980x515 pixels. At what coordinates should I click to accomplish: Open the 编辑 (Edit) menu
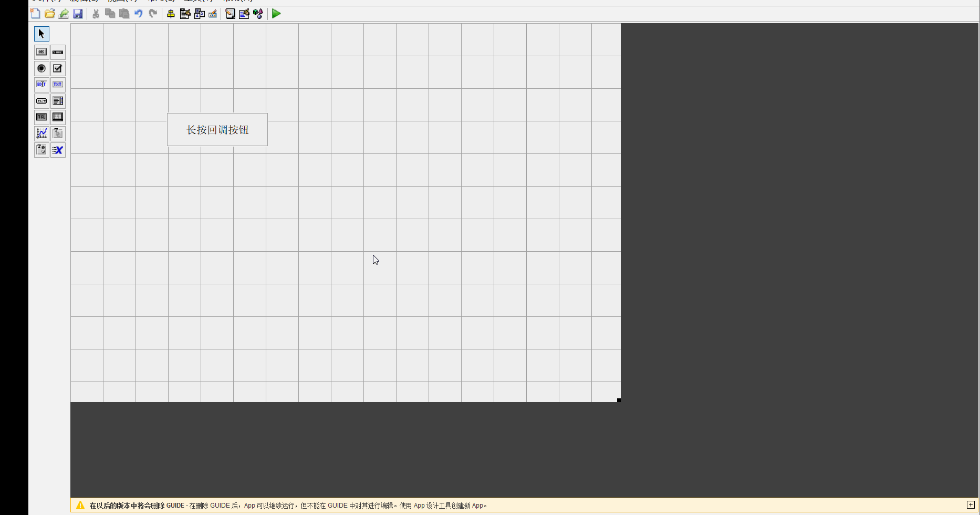80,1
